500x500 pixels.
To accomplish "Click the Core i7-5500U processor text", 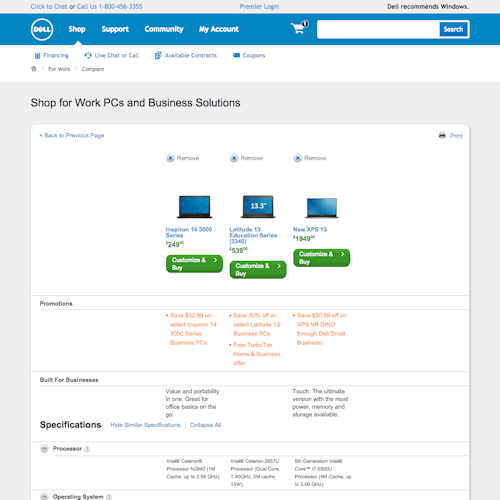I will click(x=323, y=473).
